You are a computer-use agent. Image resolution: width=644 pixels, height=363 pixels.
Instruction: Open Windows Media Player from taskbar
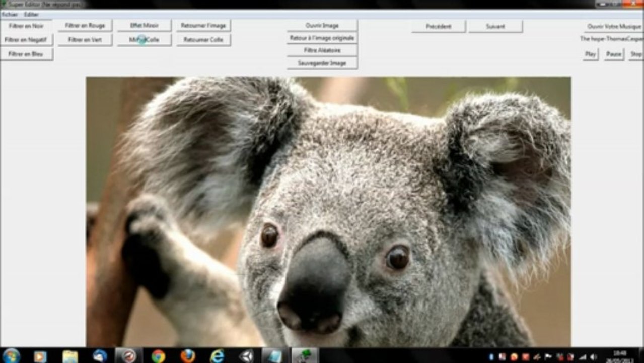coord(40,356)
